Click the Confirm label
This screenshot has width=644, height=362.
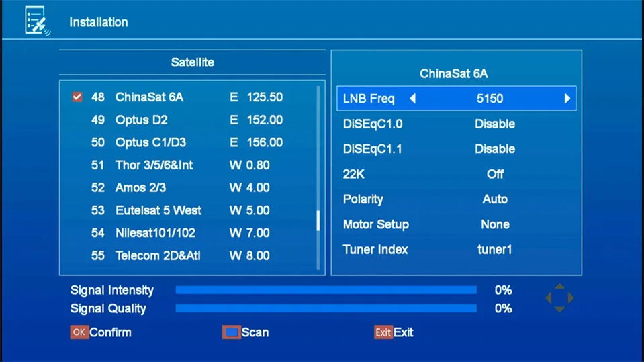point(111,332)
